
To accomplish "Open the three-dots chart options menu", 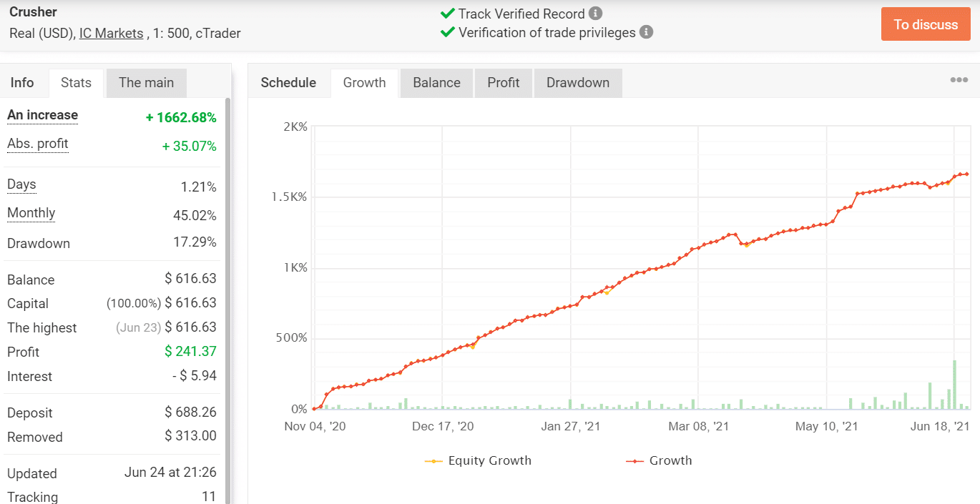I will click(959, 80).
